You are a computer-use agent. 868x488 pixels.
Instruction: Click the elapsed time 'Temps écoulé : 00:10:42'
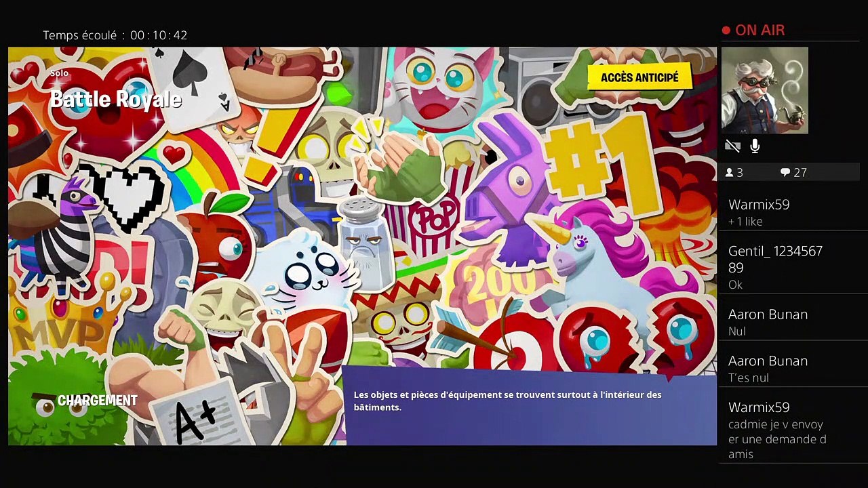click(x=115, y=35)
